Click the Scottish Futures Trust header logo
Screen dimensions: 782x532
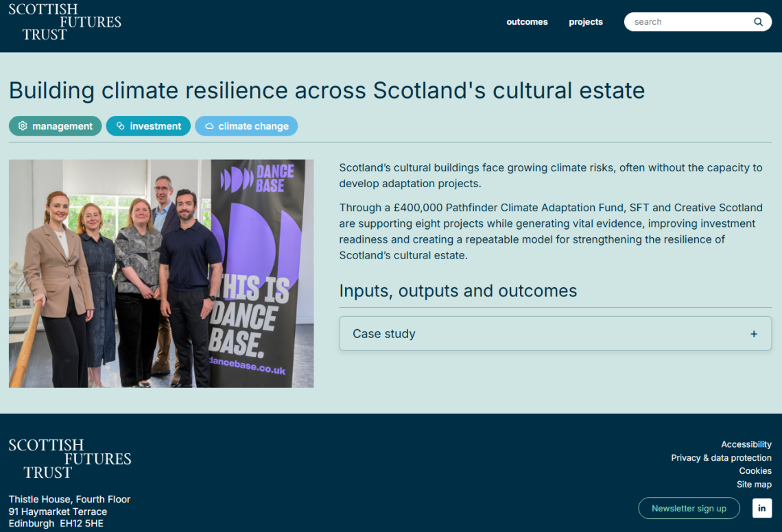[65, 23]
